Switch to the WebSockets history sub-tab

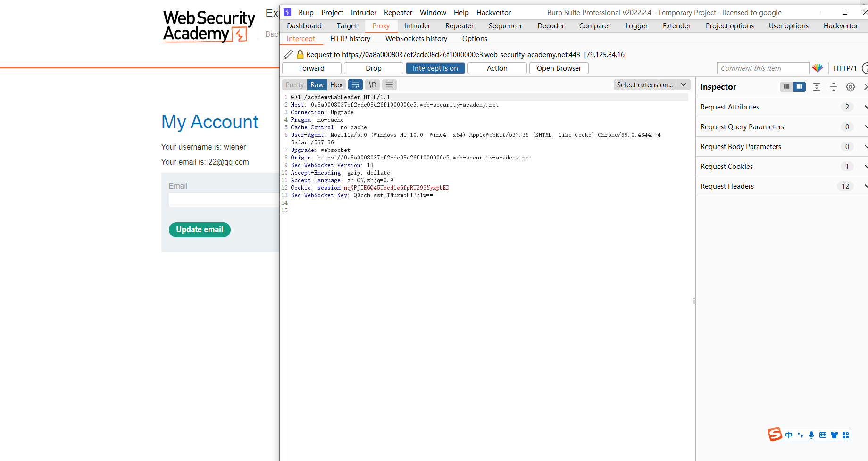click(416, 39)
